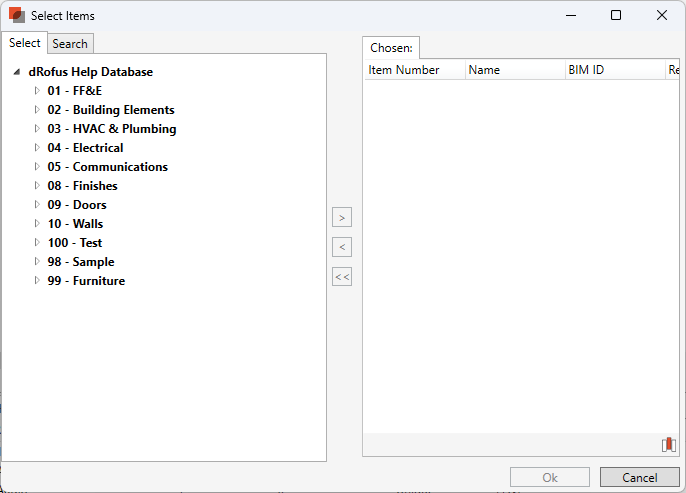Click the remove all double-arrow button

tap(342, 277)
